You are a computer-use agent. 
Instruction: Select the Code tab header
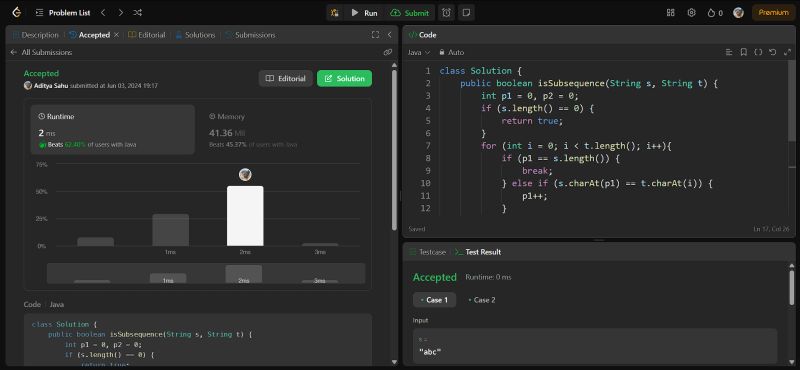[x=423, y=35]
